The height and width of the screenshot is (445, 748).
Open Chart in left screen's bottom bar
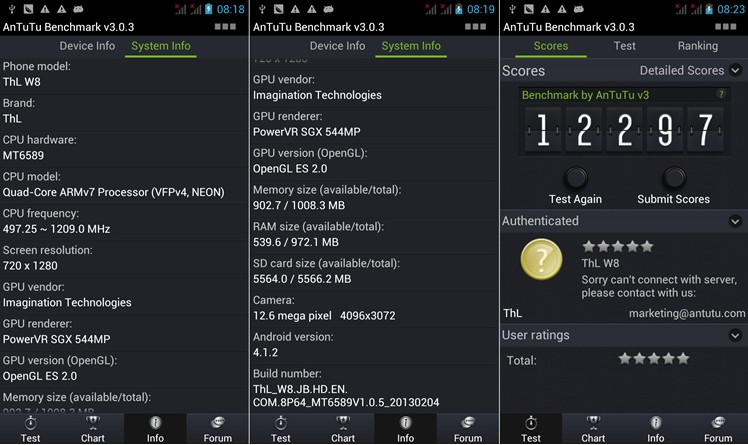[x=93, y=429]
